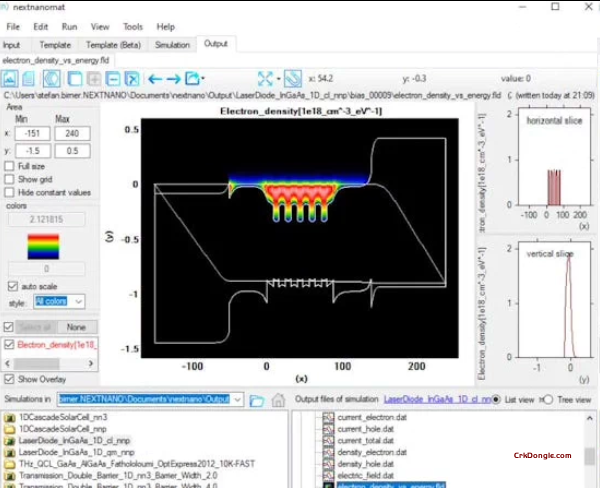The image size is (600, 488).
Task: Switch to the Simulation tab
Action: pyautogui.click(x=172, y=44)
